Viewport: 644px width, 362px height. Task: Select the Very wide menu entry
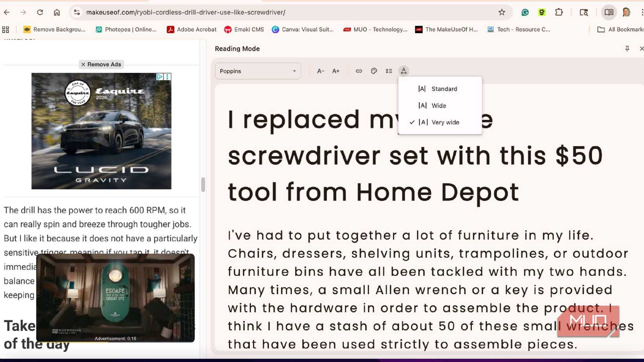coord(445,122)
